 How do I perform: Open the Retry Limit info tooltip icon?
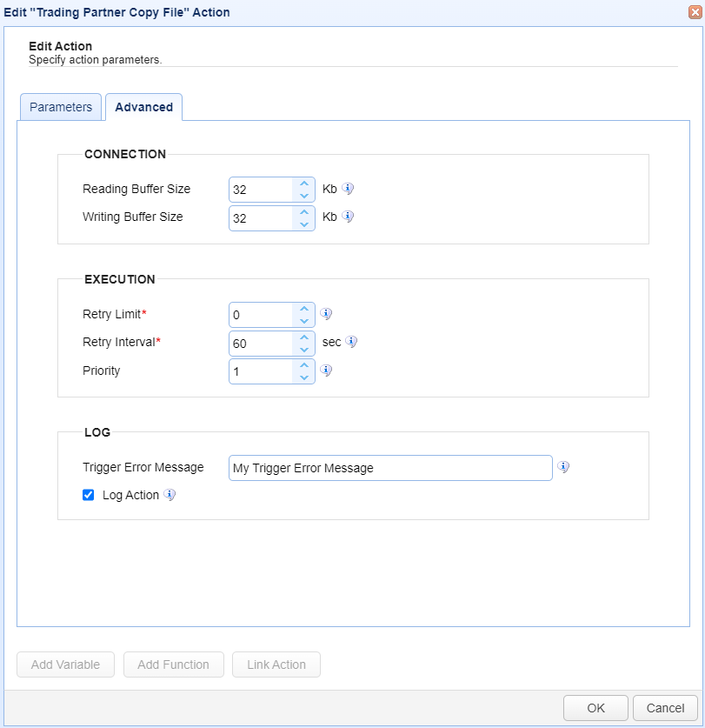tap(326, 314)
